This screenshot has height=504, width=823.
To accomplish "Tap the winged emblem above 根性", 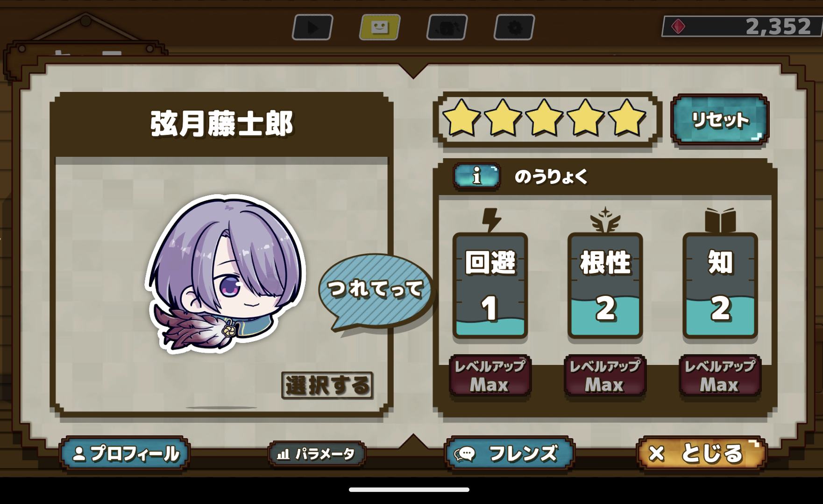I will point(605,219).
